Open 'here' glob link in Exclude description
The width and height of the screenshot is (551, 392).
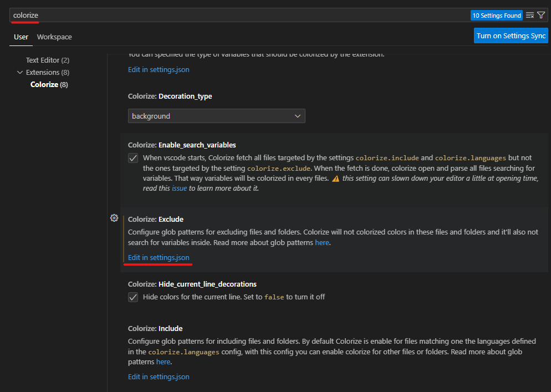point(322,243)
